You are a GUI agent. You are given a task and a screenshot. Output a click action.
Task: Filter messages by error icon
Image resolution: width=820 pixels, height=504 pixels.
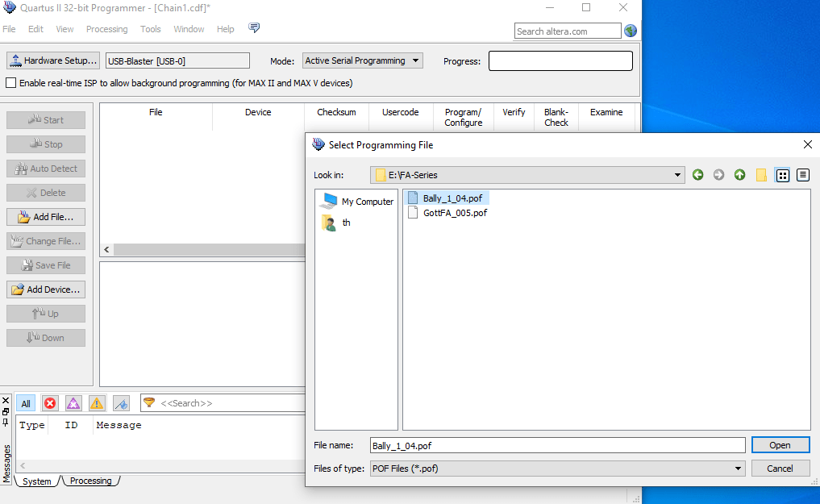50,403
